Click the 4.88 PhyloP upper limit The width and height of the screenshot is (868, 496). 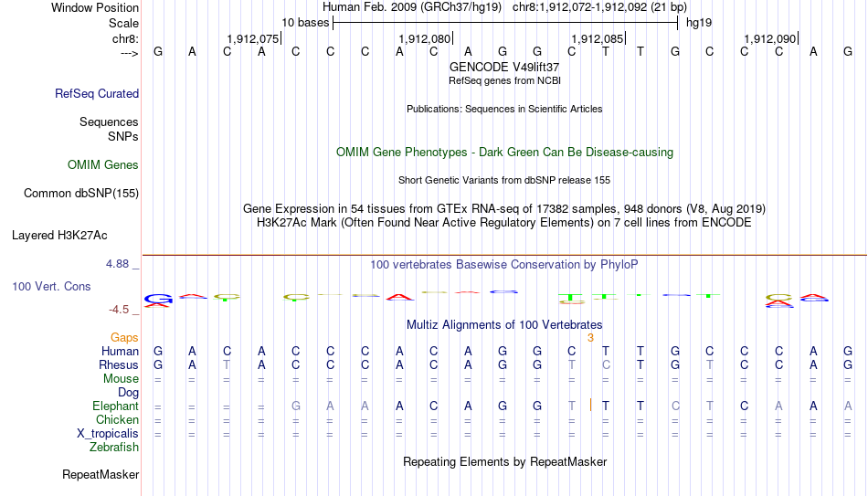coord(117,264)
